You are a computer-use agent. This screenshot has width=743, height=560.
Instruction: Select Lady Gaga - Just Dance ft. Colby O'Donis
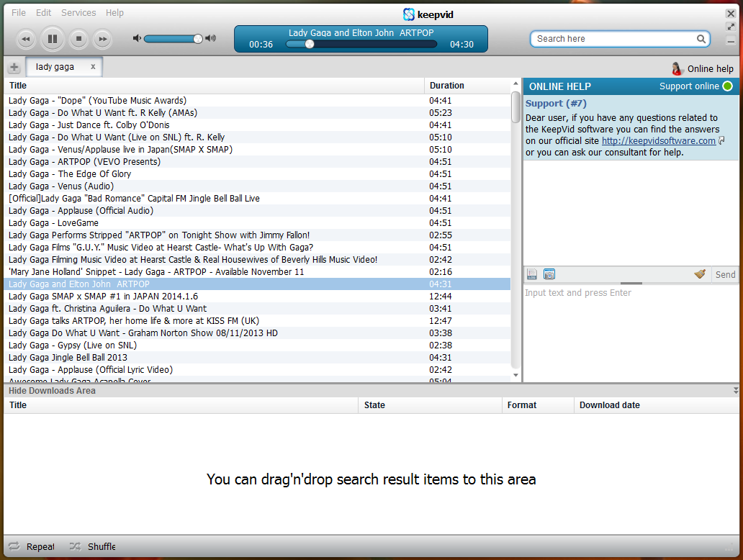257,125
